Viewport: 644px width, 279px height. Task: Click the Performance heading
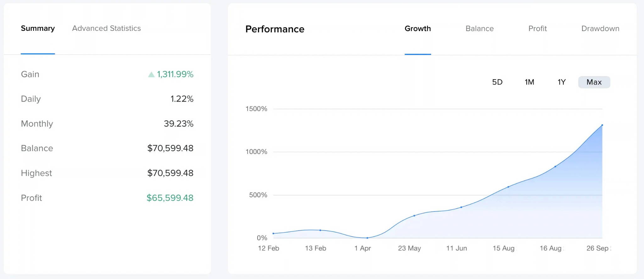click(x=275, y=29)
